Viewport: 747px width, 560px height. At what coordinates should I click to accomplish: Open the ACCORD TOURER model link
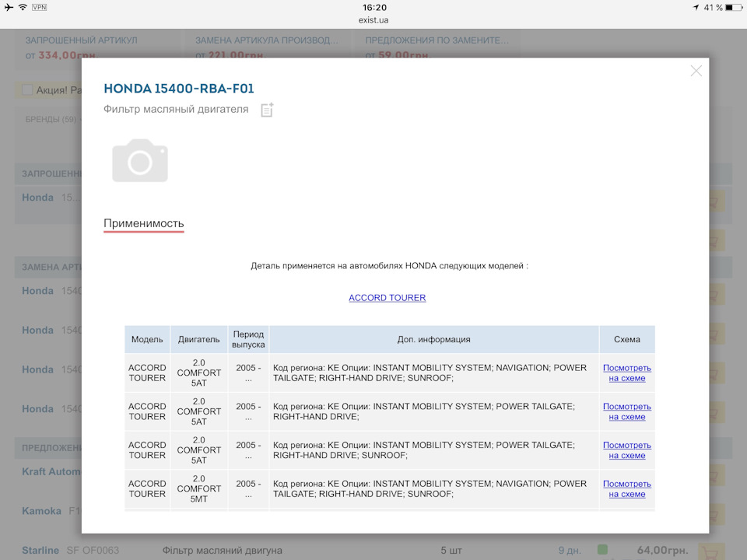tap(388, 298)
